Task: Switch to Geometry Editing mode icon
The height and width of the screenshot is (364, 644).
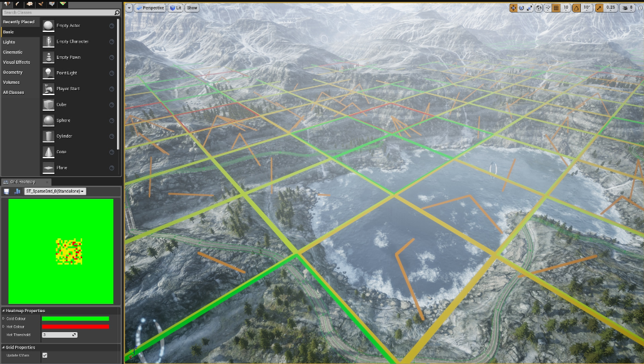Action: (x=52, y=4)
